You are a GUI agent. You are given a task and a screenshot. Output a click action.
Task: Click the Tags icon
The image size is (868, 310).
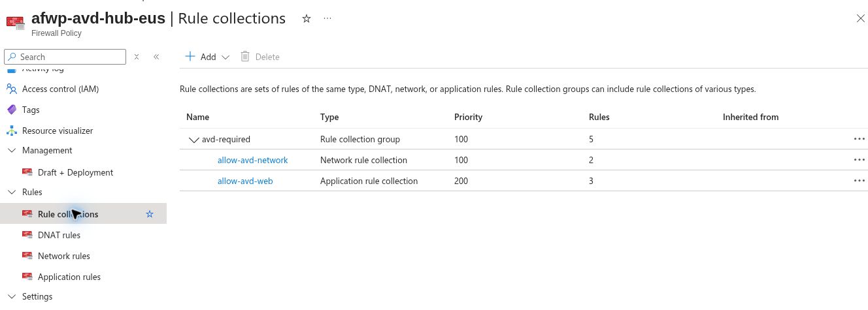click(12, 110)
